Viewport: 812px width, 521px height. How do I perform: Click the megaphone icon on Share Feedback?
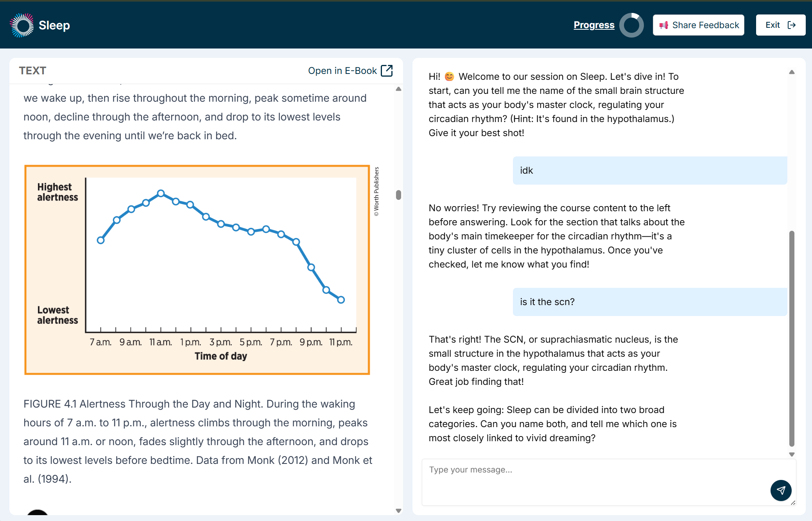(x=664, y=25)
